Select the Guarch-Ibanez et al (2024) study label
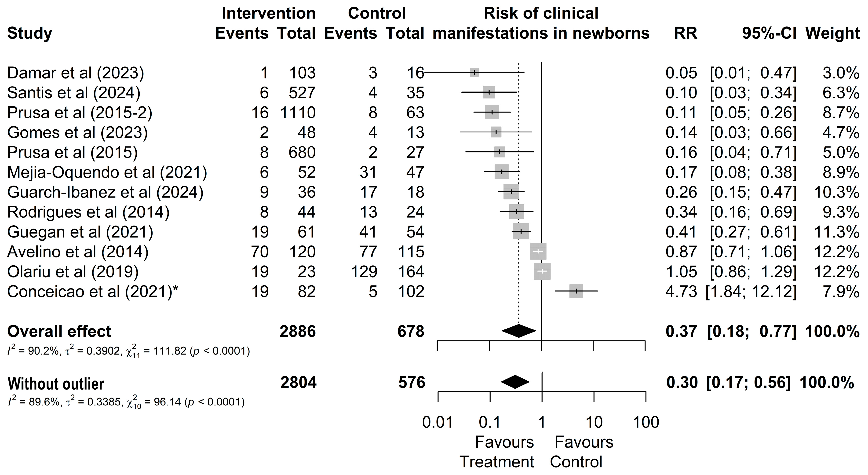 coord(105,192)
